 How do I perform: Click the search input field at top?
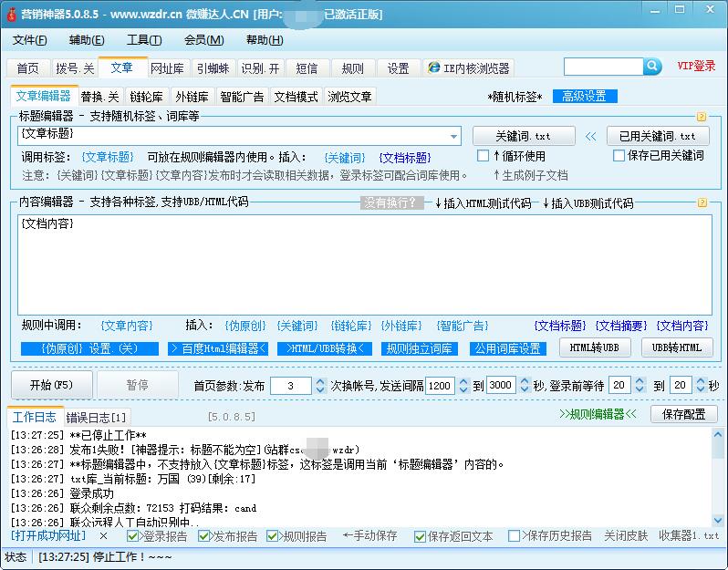point(604,67)
